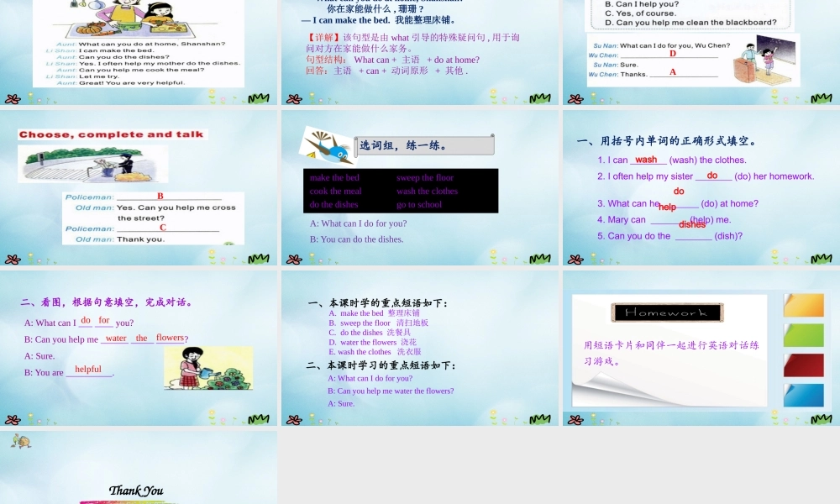
Task: Click the phrase 'make the bed' in black box
Action: 334,178
